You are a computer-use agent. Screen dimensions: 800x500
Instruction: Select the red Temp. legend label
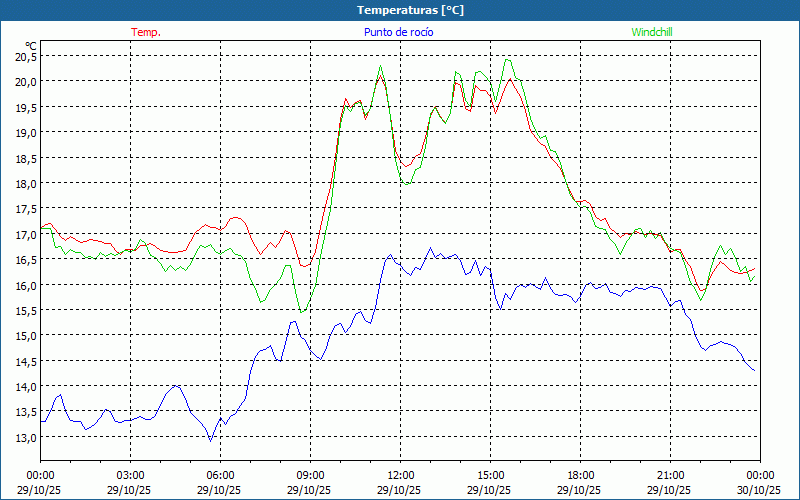coord(146,32)
